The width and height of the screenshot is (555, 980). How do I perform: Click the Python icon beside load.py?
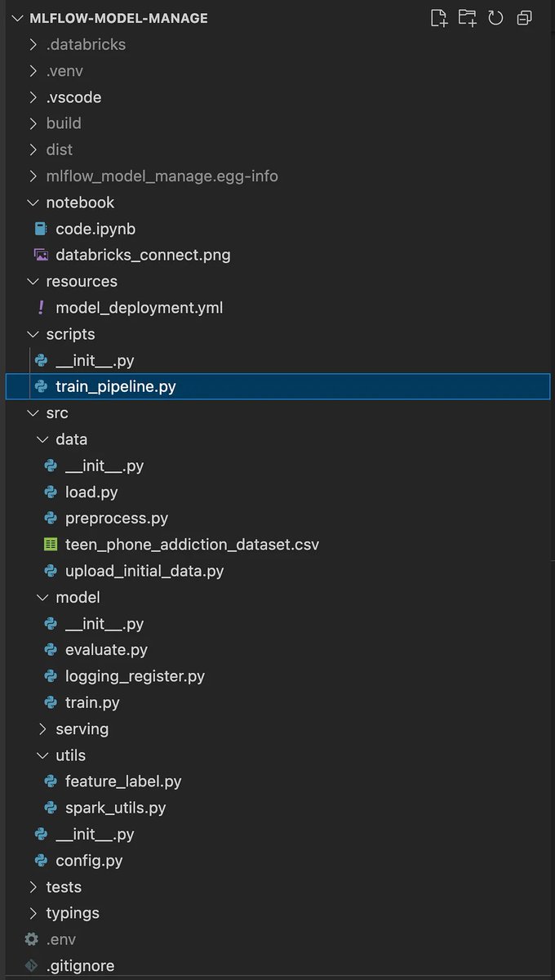tap(51, 492)
